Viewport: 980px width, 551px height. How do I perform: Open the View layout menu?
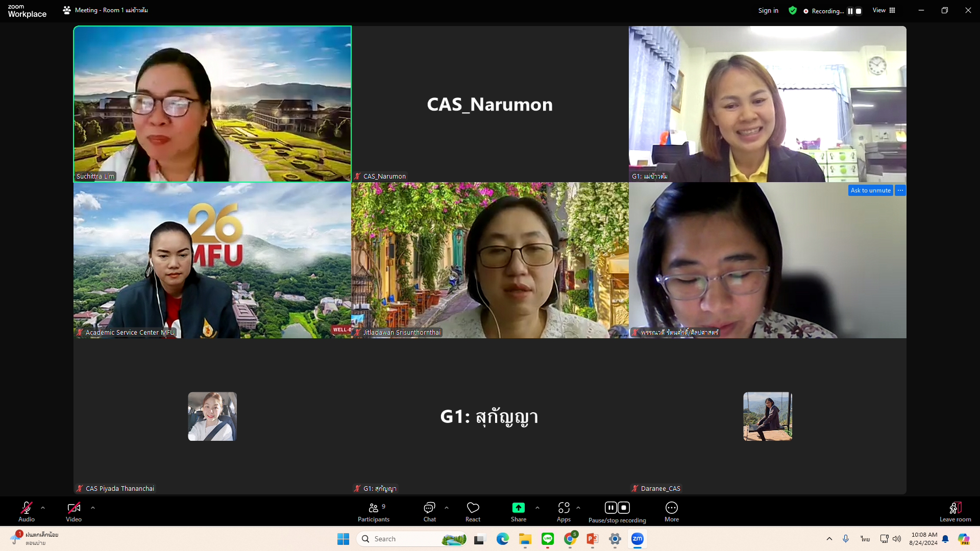coord(884,10)
